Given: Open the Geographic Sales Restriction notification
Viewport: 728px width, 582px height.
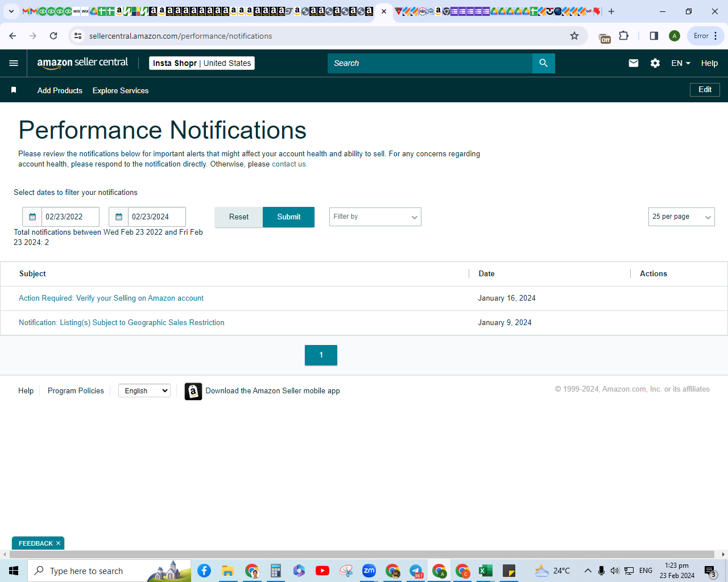Looking at the screenshot, I should [x=122, y=323].
